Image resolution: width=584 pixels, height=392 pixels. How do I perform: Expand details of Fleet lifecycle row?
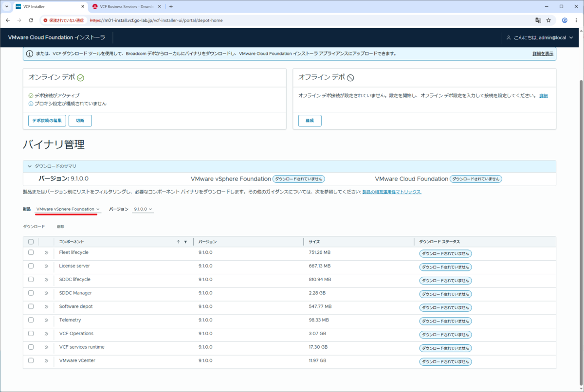[46, 252]
